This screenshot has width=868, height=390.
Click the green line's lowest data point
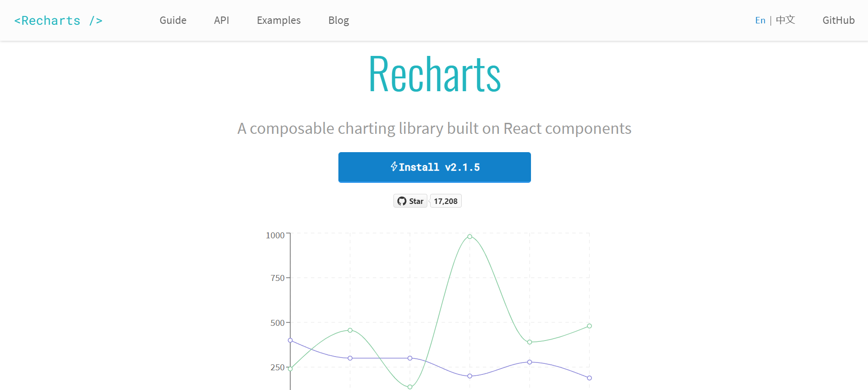click(410, 387)
